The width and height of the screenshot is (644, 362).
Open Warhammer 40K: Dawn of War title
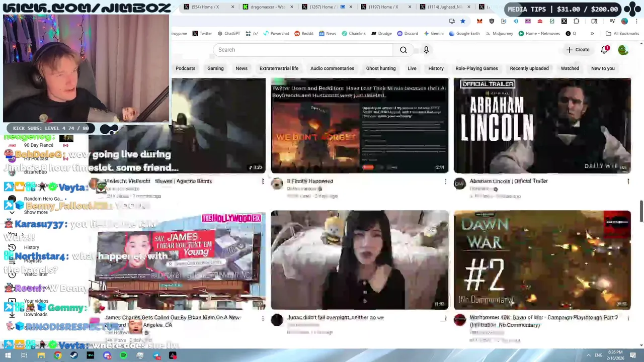pos(543,321)
